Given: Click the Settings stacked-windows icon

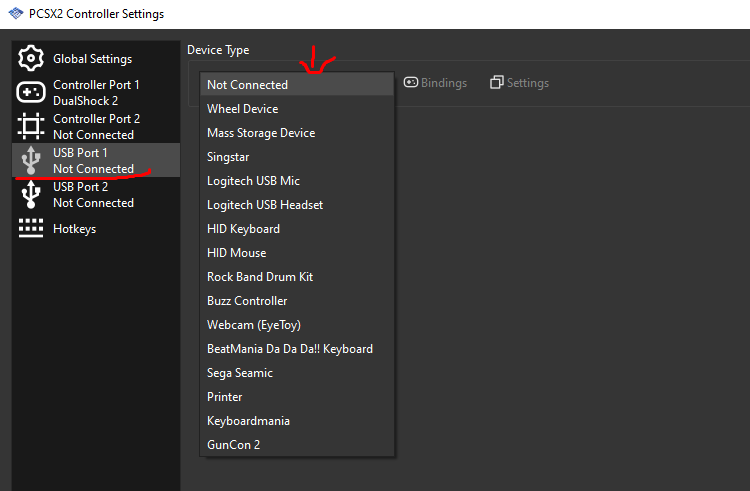Looking at the screenshot, I should click(x=496, y=82).
